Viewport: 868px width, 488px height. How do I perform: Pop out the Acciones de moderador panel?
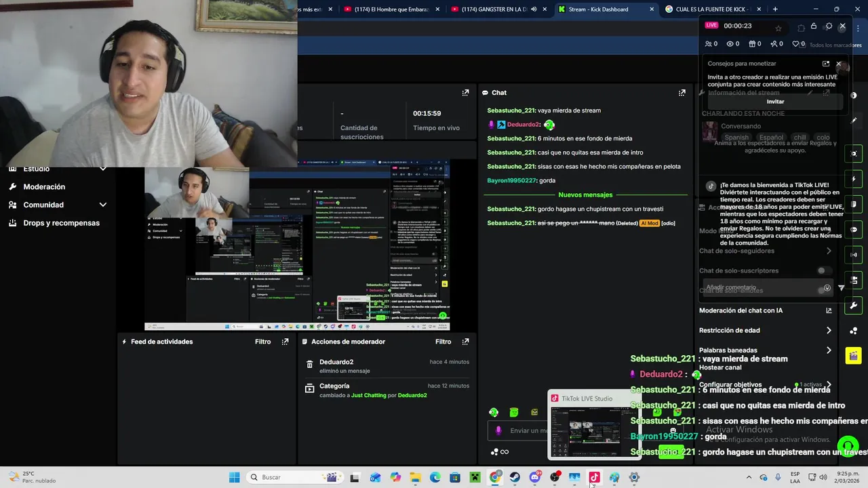pos(465,342)
